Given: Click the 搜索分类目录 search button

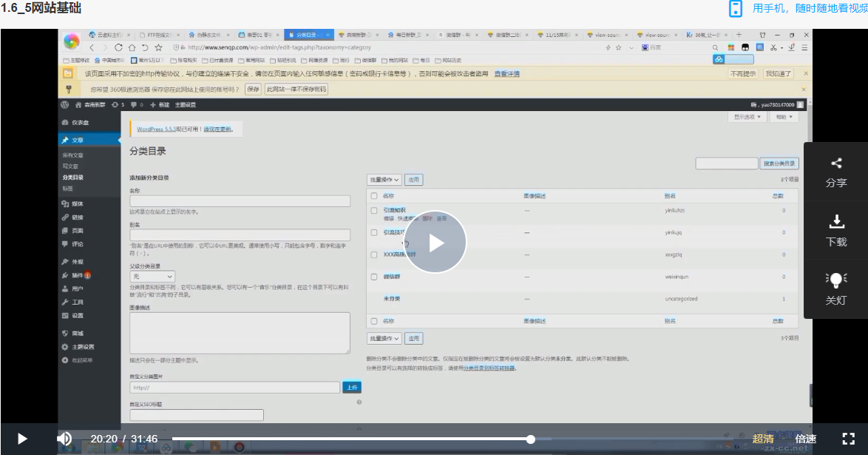Looking at the screenshot, I should click(779, 164).
